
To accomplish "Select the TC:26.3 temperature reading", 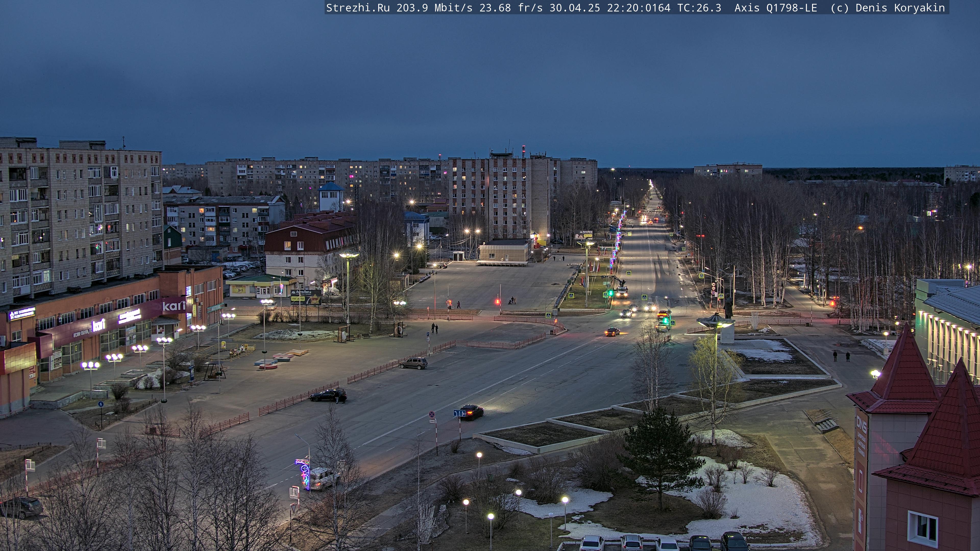I will click(x=699, y=8).
